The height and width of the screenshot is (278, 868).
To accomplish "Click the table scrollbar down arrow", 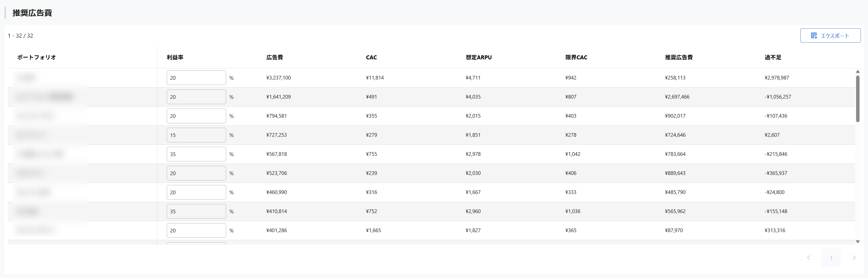I will (858, 242).
